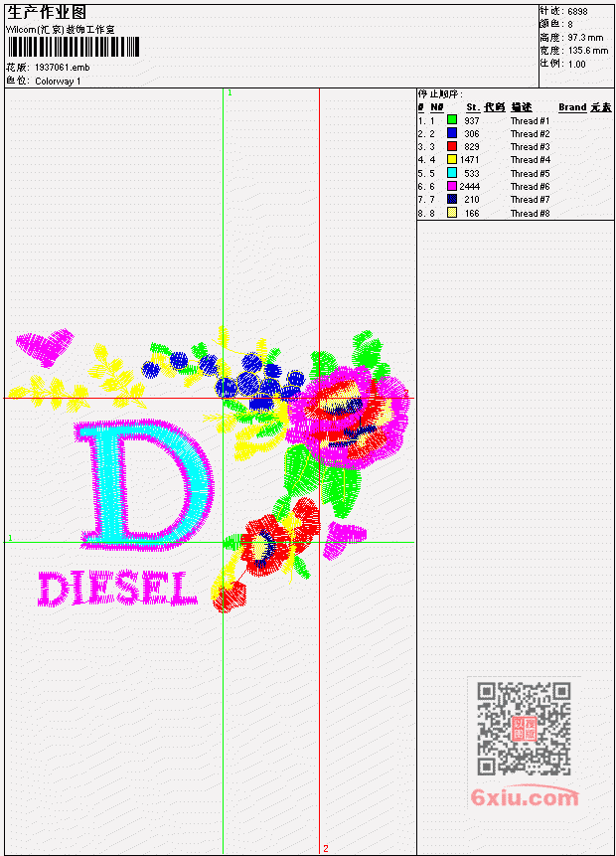
Task: Click the magenta swatch for Thread #6
Action: pyautogui.click(x=452, y=186)
